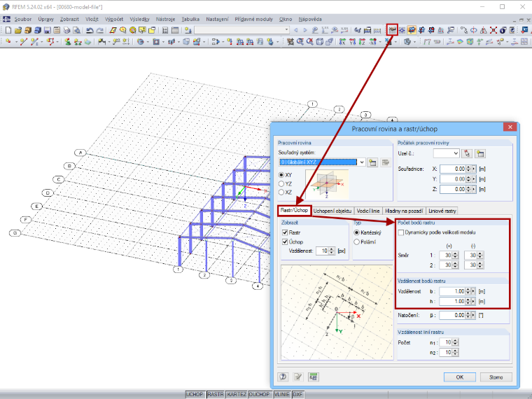The height and width of the screenshot is (399, 532).
Task: Adjust the Počet n1 grid lines stepper
Action: pyautogui.click(x=455, y=342)
